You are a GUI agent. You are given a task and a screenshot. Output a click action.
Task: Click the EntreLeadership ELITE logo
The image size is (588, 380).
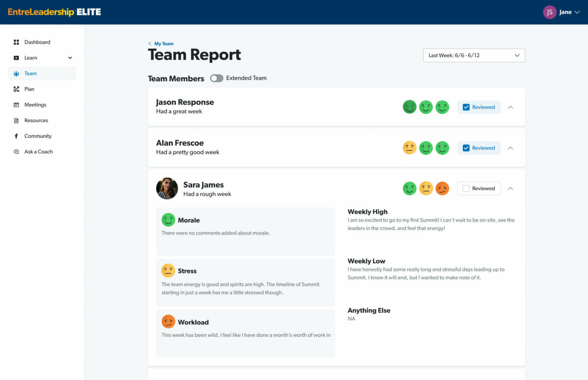54,12
